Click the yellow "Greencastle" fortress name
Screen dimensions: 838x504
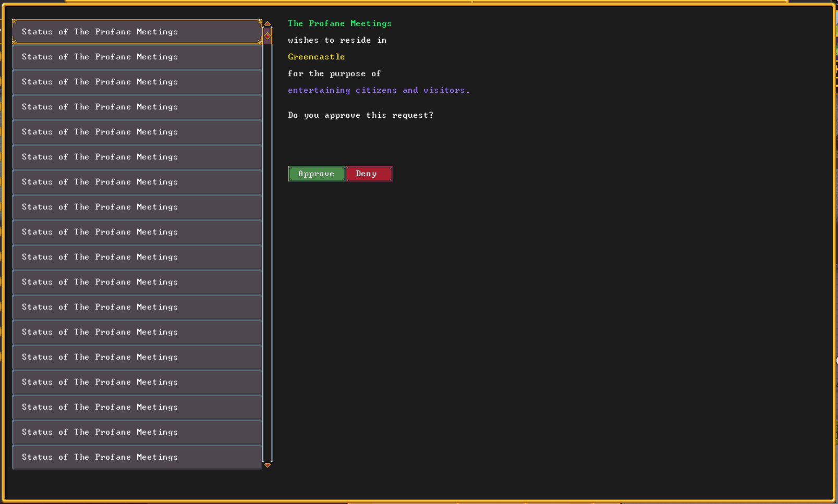point(317,57)
